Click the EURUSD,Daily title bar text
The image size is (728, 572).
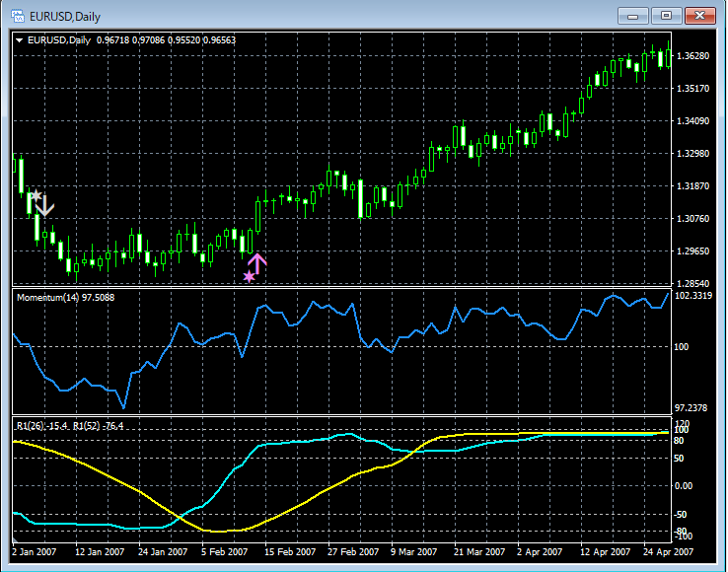tap(63, 15)
